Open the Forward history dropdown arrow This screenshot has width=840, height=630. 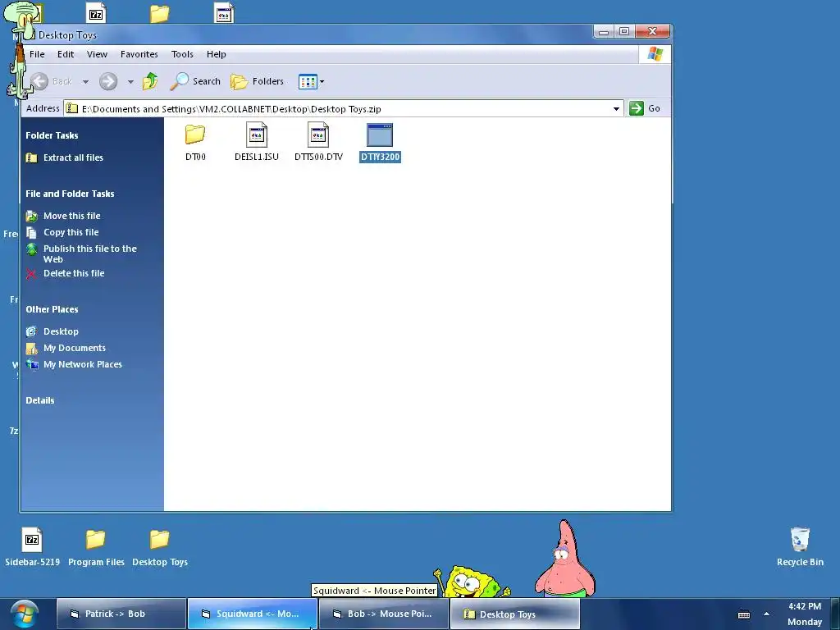[x=130, y=82]
